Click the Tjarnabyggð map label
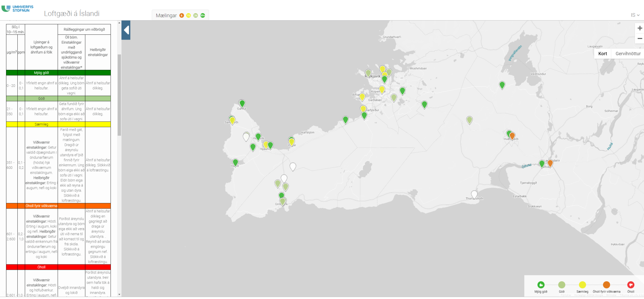The image size is (644, 299). pos(528,183)
